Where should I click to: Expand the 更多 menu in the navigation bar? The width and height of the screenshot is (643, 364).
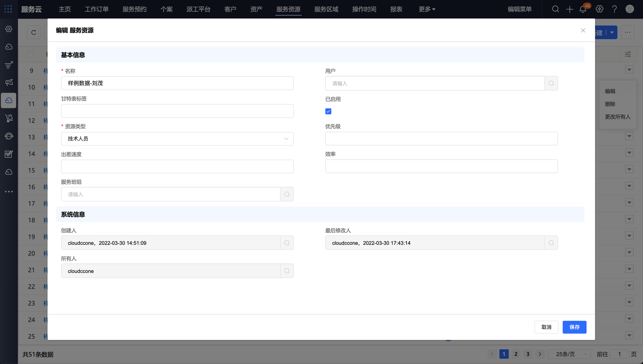(x=427, y=9)
